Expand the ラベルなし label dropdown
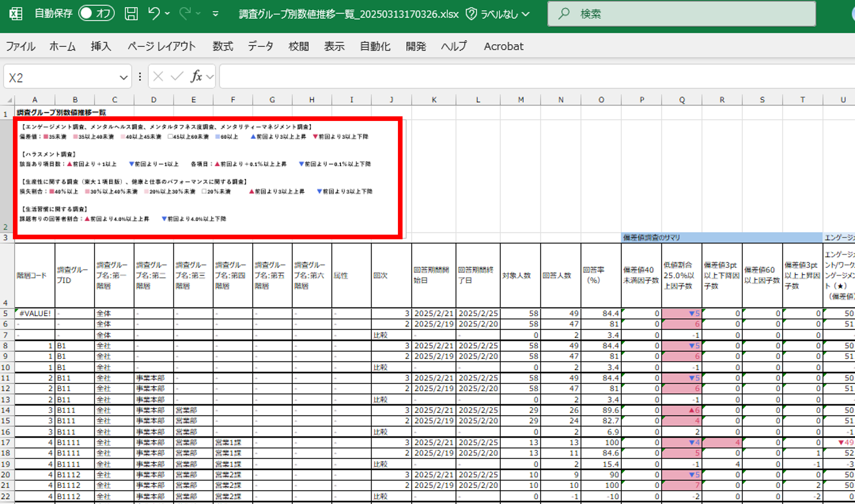855x504 pixels. point(525,14)
